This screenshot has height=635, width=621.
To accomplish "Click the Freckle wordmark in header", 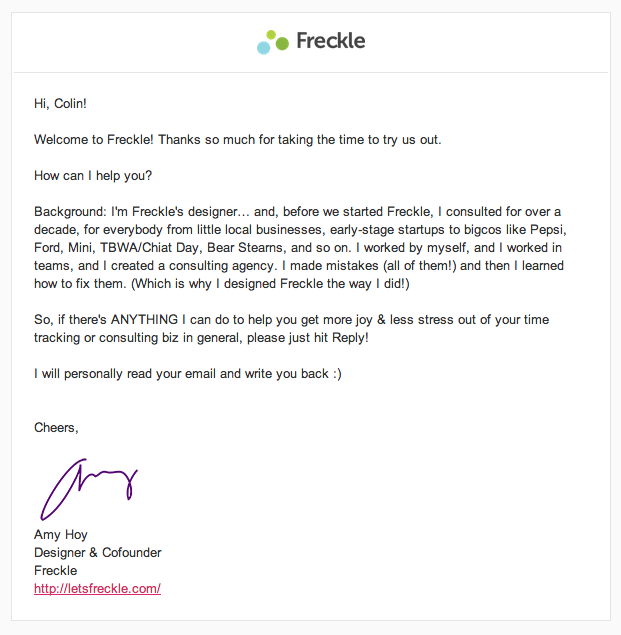I will (331, 41).
